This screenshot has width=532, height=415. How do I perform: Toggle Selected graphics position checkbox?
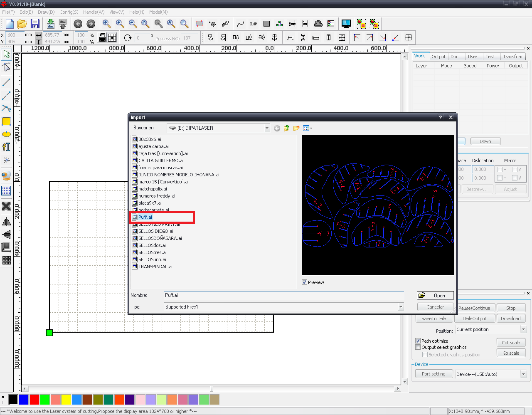coord(425,355)
